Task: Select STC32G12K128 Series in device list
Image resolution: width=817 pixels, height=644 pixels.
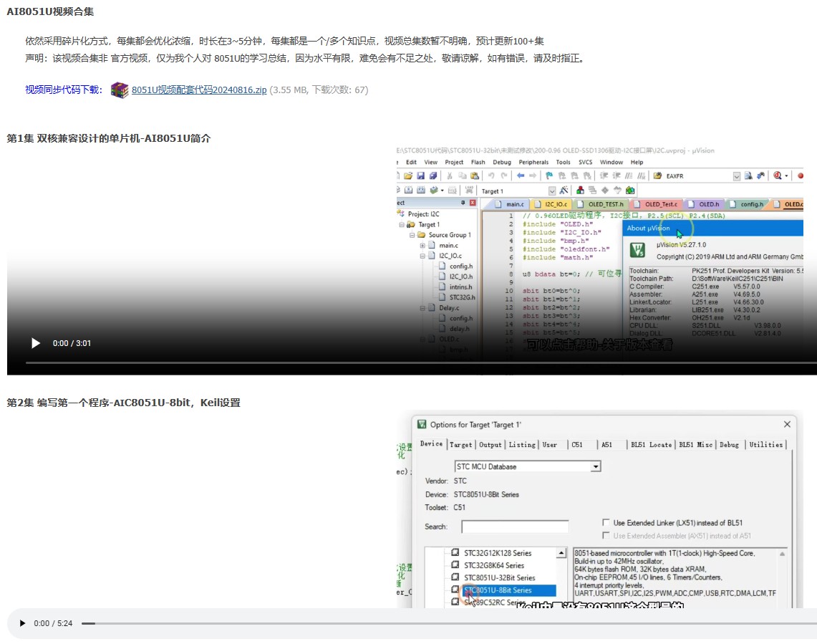Action: point(498,553)
